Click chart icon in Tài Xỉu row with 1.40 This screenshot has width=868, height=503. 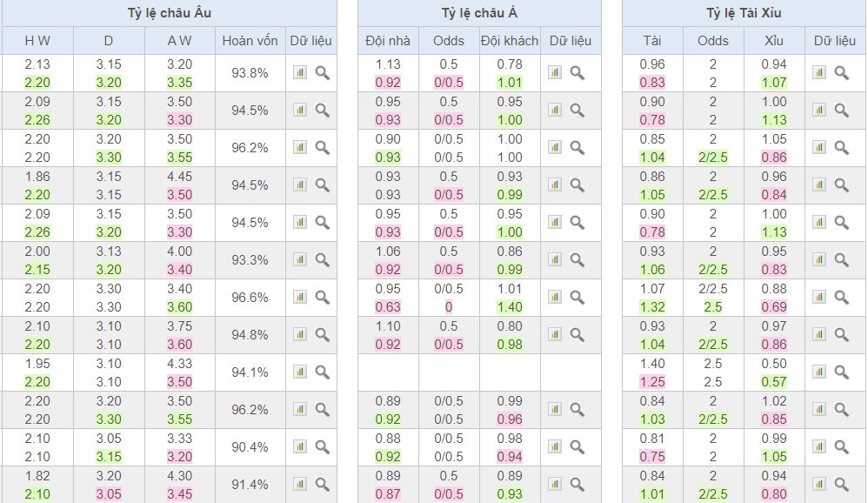(x=819, y=372)
